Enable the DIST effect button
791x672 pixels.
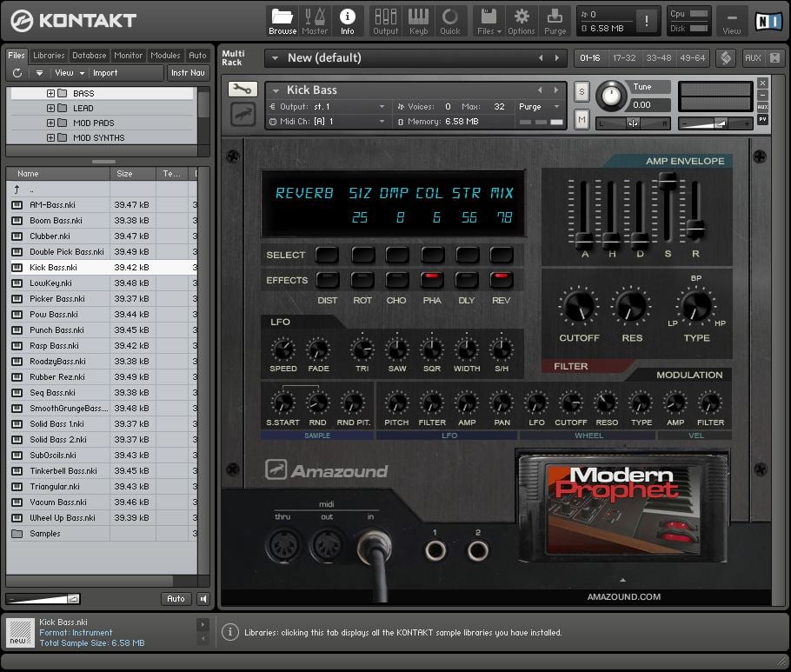coord(327,280)
